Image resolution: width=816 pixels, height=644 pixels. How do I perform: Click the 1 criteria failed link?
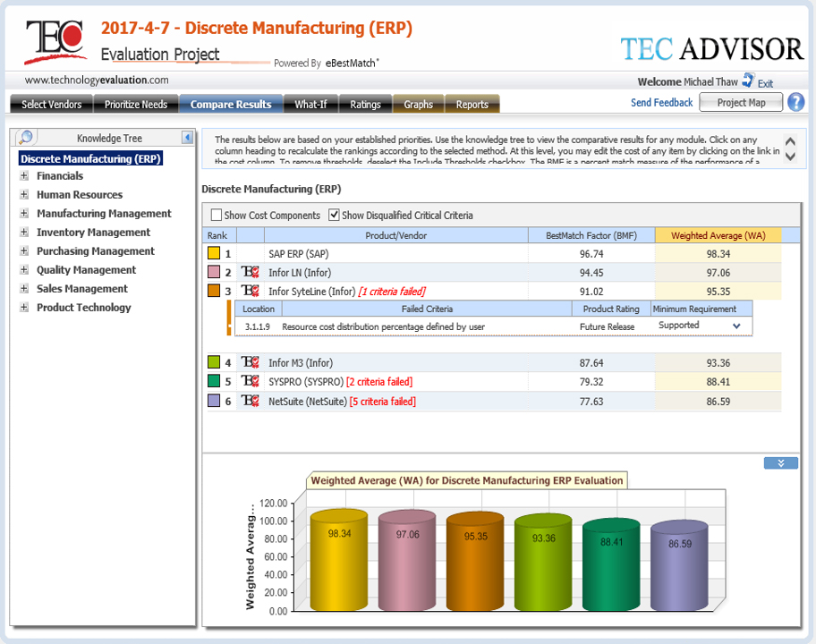point(392,292)
